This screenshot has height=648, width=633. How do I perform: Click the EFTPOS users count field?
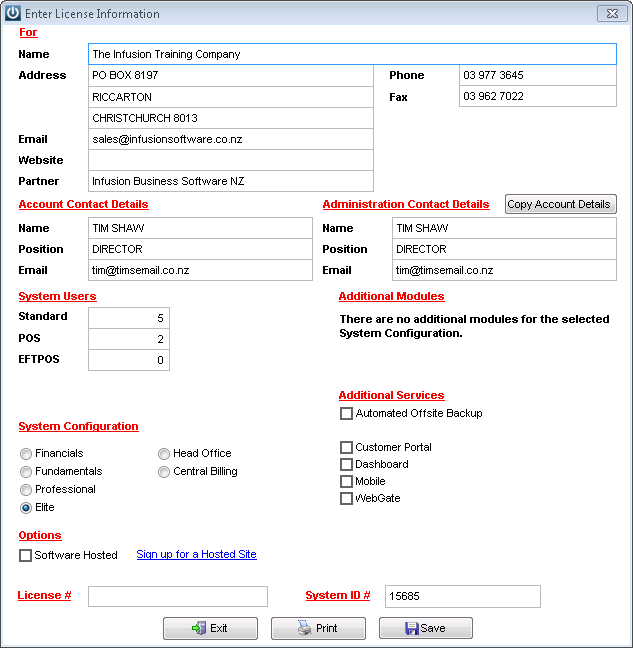click(x=129, y=360)
